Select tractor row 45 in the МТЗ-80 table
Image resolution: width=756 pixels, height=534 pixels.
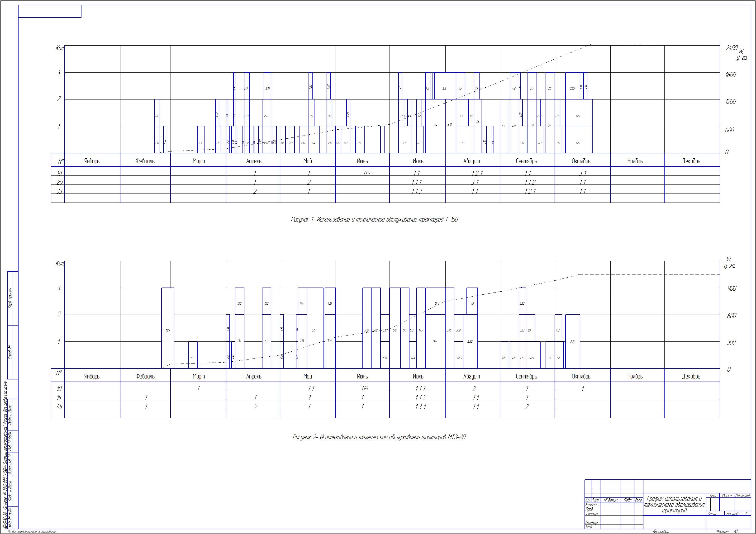tap(59, 406)
